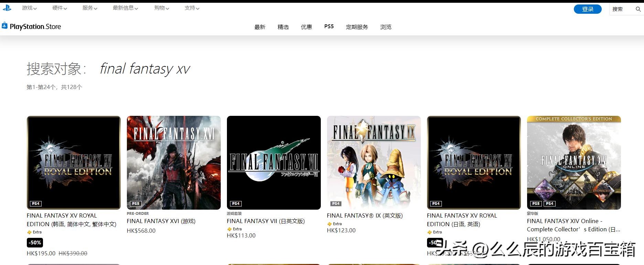Switch to the 最新 store tab
The image size is (644, 265).
(x=260, y=27)
